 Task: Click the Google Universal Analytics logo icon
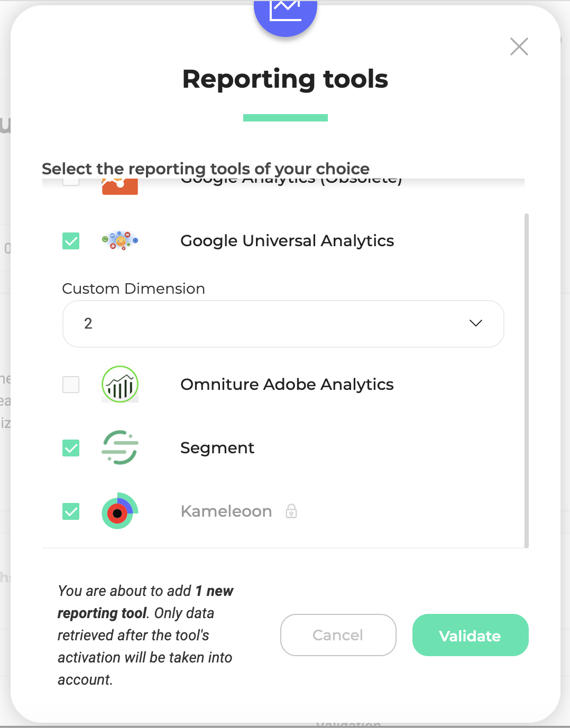(x=120, y=241)
